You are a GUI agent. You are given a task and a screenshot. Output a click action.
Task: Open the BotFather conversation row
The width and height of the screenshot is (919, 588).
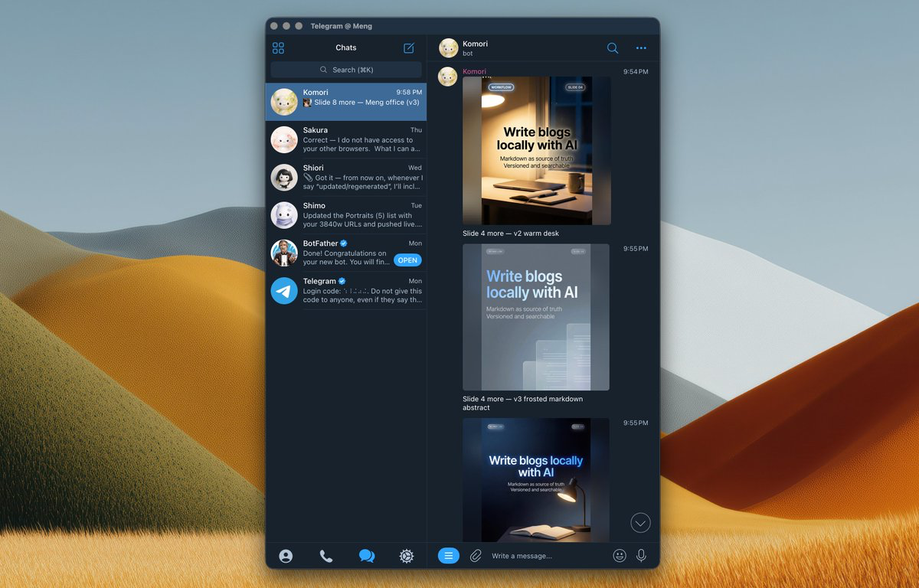pos(346,253)
